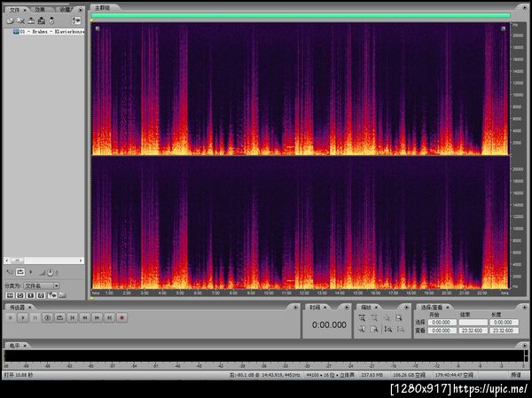Open the Files panel group menu arrow

point(81,10)
